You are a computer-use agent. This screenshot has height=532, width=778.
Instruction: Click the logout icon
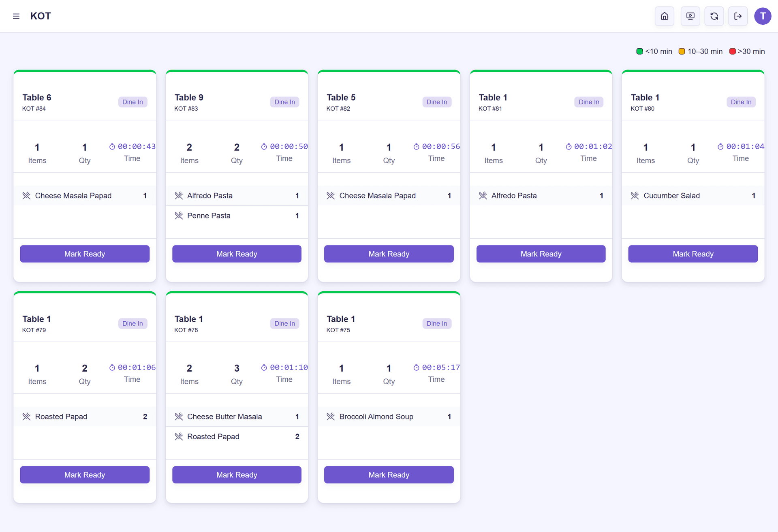click(x=738, y=16)
